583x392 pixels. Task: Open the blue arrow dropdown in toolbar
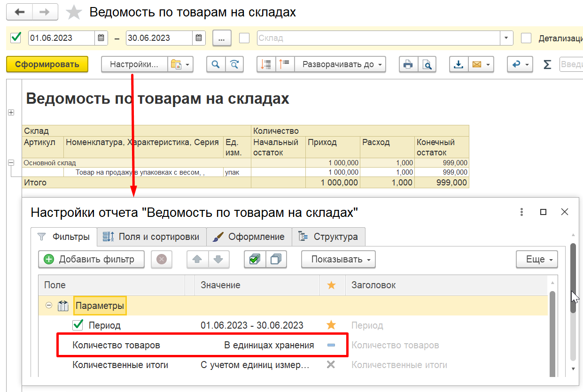click(520, 64)
